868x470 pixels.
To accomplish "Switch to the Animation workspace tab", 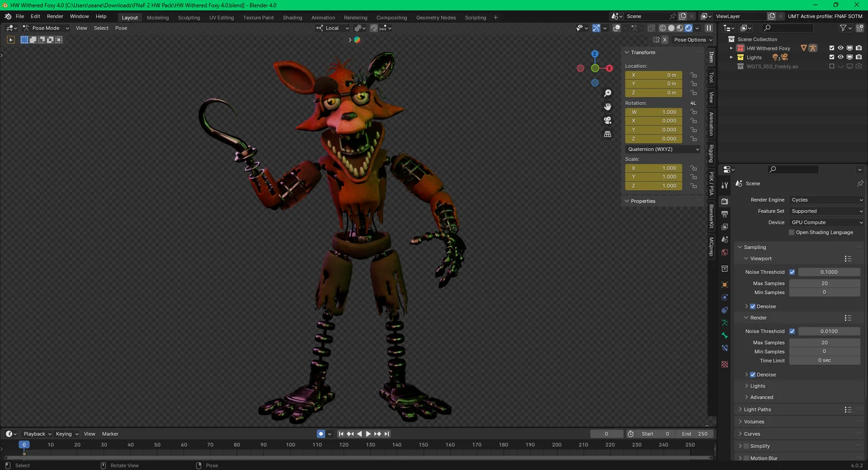I will click(x=323, y=17).
